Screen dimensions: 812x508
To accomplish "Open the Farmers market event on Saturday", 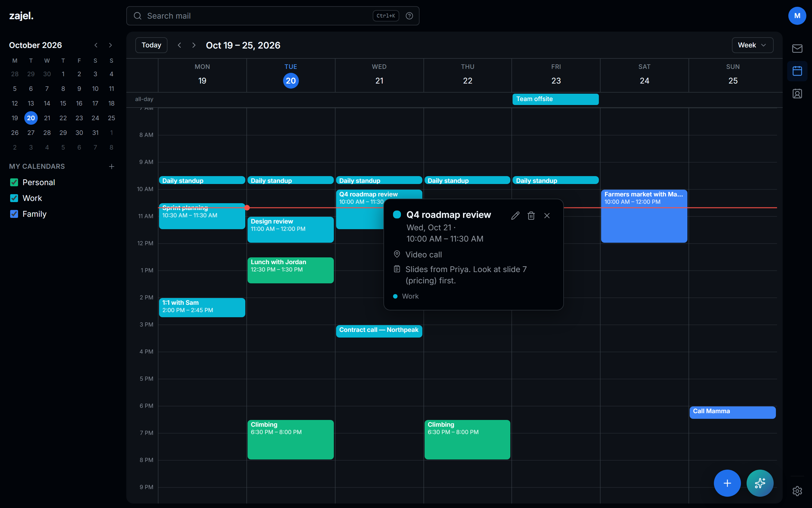I will (x=644, y=216).
